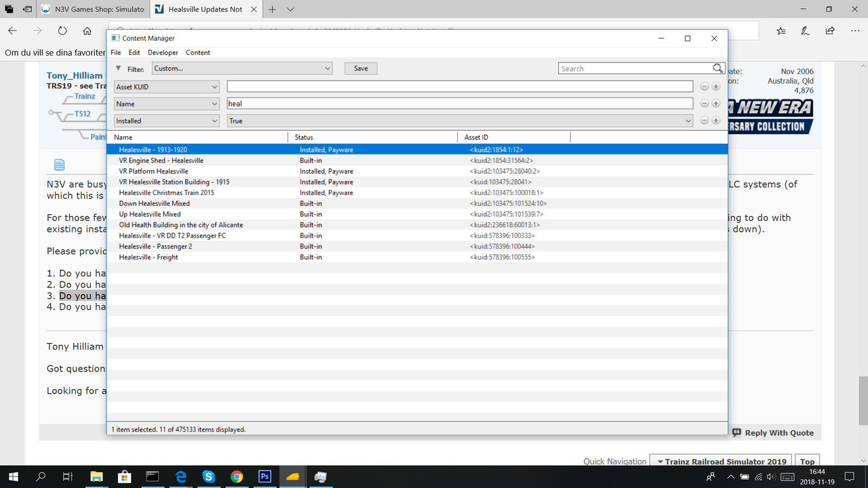The height and width of the screenshot is (488, 868).
Task: Click the Content Manager Search field
Action: click(635, 68)
